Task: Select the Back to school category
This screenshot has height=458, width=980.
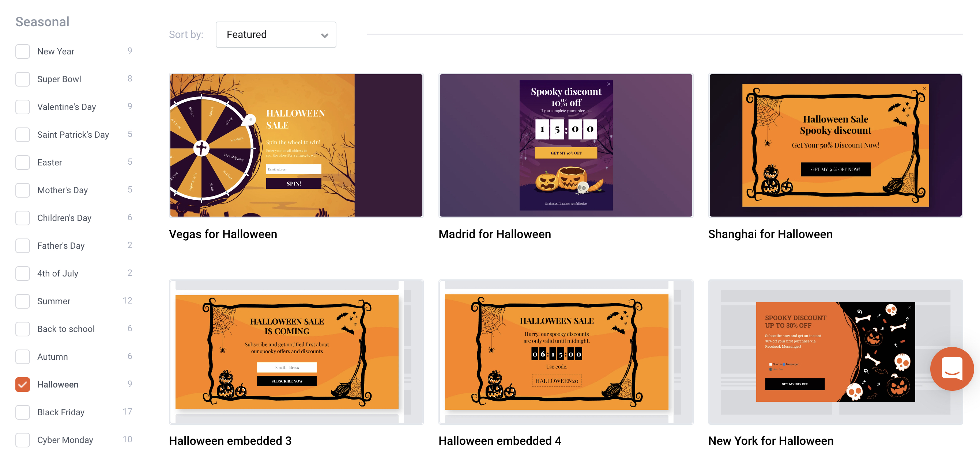Action: (x=23, y=329)
